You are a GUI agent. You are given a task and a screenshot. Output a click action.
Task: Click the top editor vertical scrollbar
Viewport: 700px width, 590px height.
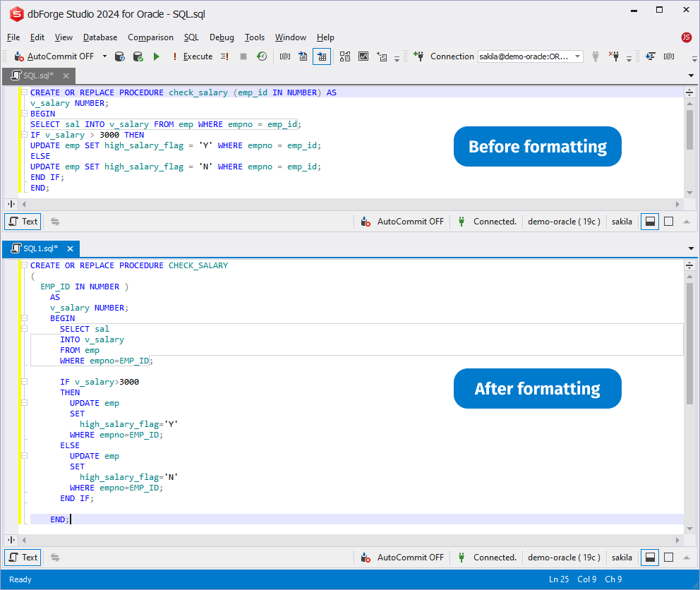pyautogui.click(x=689, y=148)
